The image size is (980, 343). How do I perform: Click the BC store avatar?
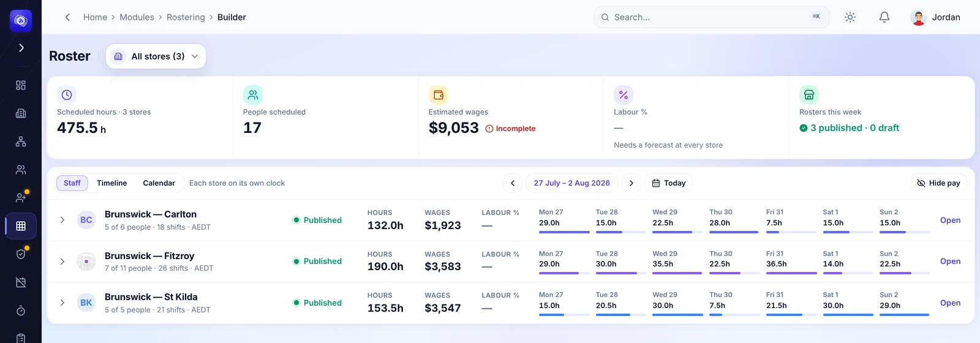[86, 220]
